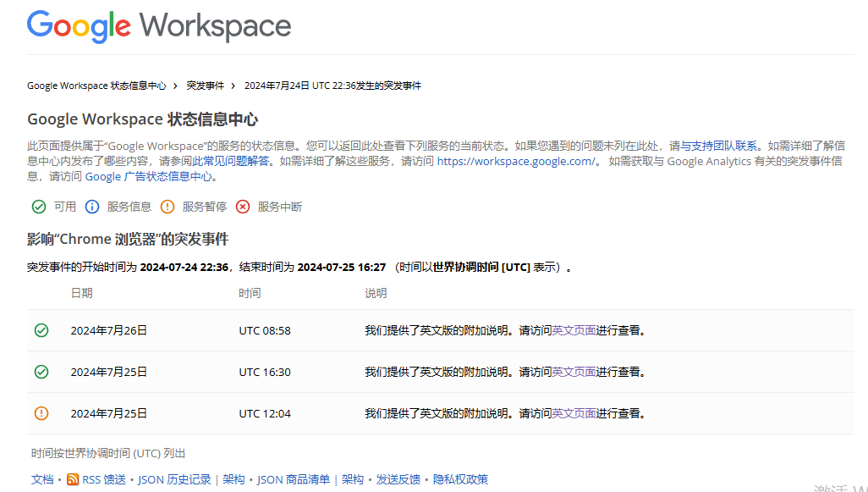Click the status icon for 2024年7月26日 row

coord(41,330)
